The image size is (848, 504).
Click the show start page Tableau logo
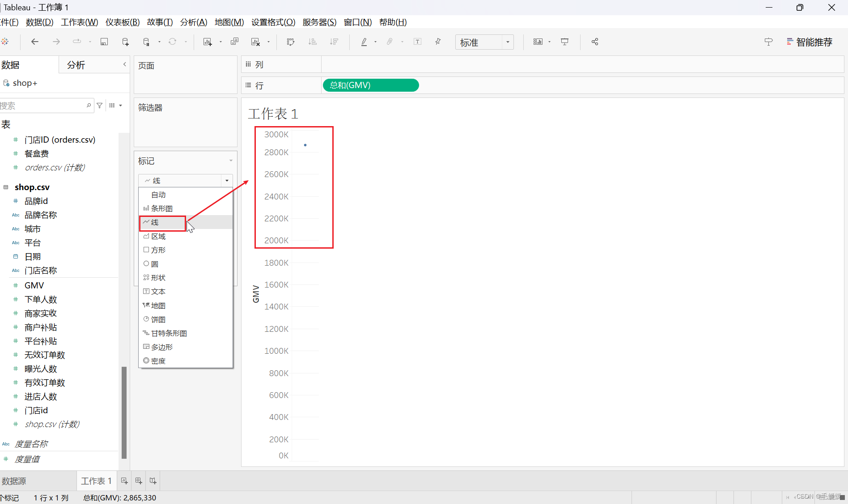pos(5,42)
